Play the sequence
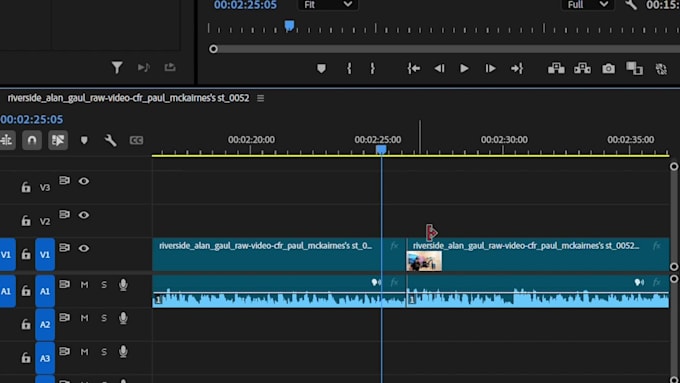This screenshot has width=680, height=383. pos(464,69)
